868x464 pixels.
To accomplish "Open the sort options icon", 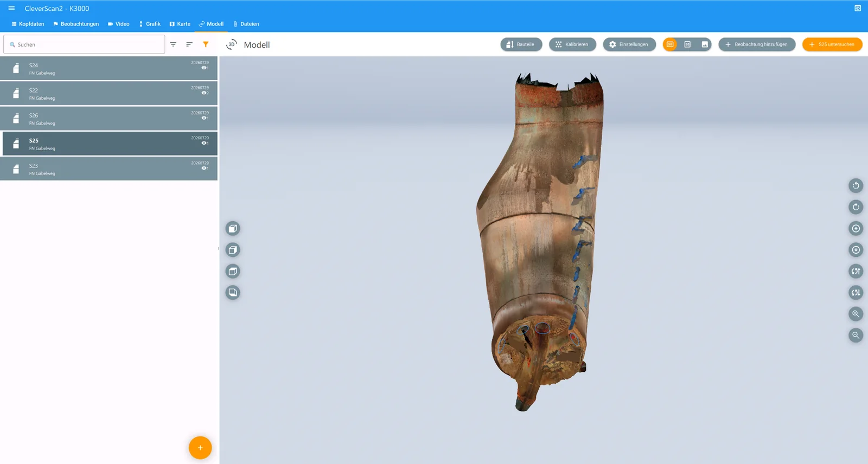I will click(x=189, y=44).
